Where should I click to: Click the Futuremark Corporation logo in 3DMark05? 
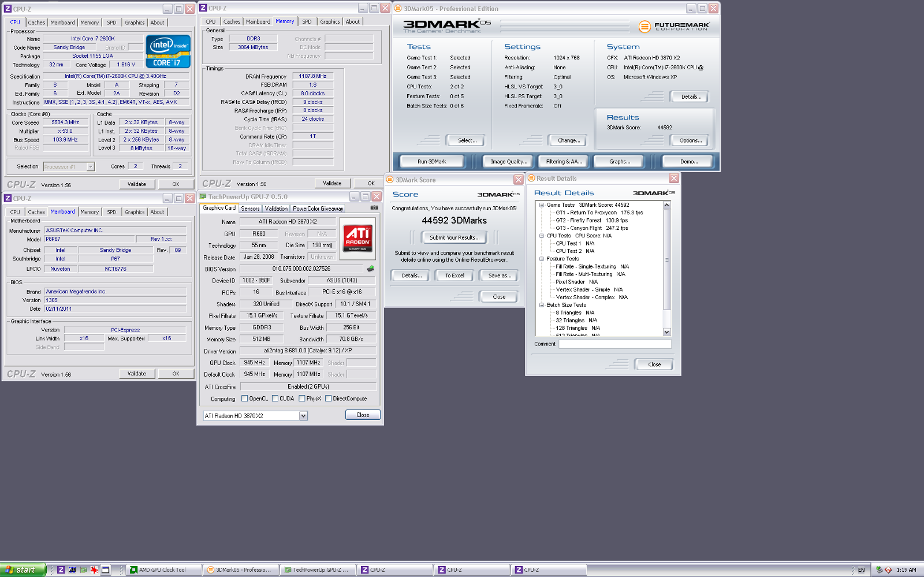pos(674,26)
